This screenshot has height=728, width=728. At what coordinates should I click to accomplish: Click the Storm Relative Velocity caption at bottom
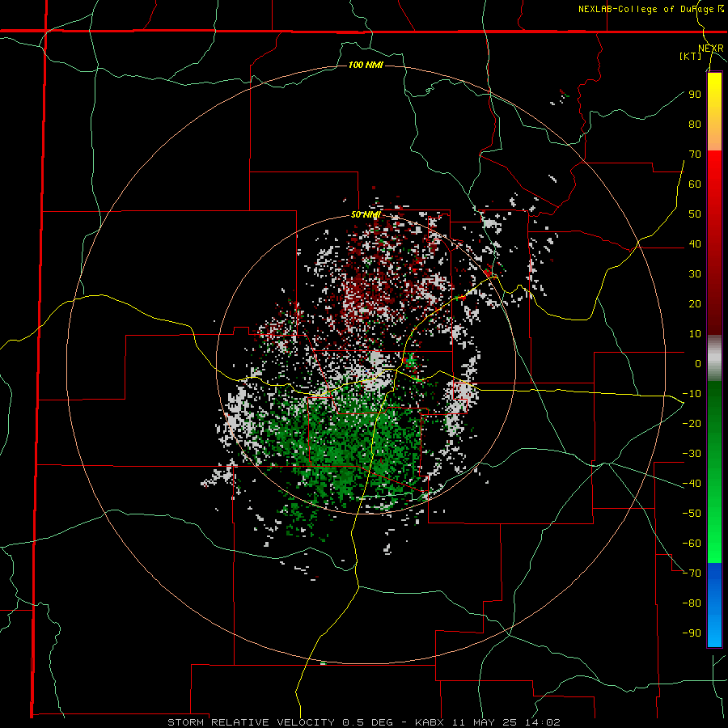[363, 722]
